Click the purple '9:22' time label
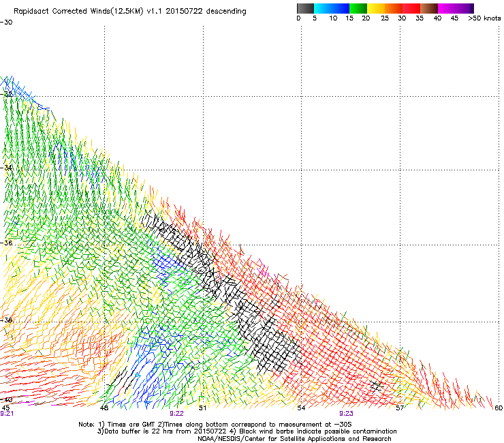504x443 pixels. click(177, 414)
